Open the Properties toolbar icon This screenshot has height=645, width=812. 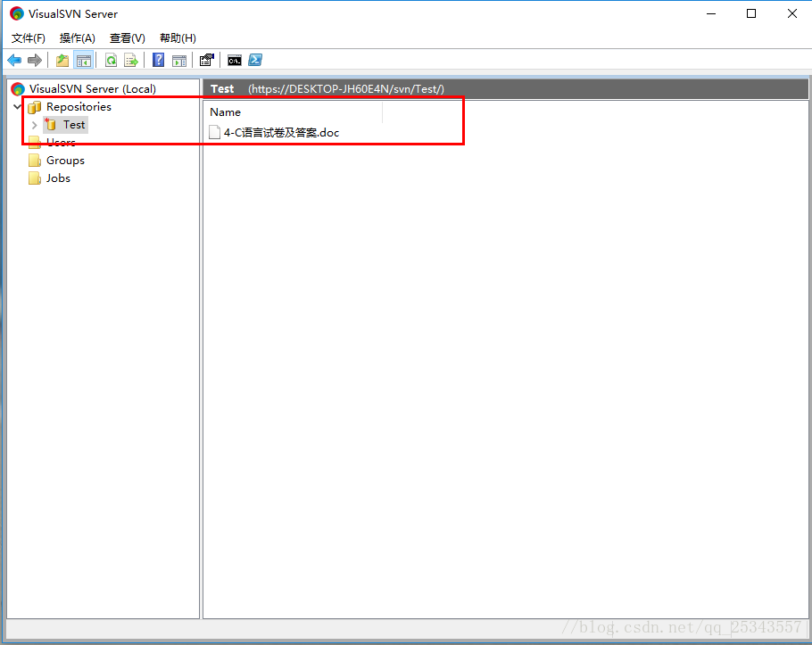(x=207, y=60)
